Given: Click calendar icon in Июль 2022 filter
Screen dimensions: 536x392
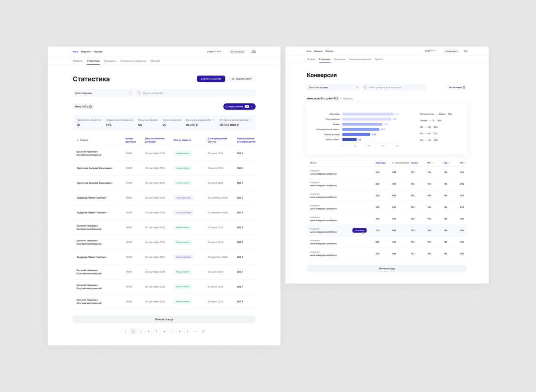Looking at the screenshot, I should point(90,107).
